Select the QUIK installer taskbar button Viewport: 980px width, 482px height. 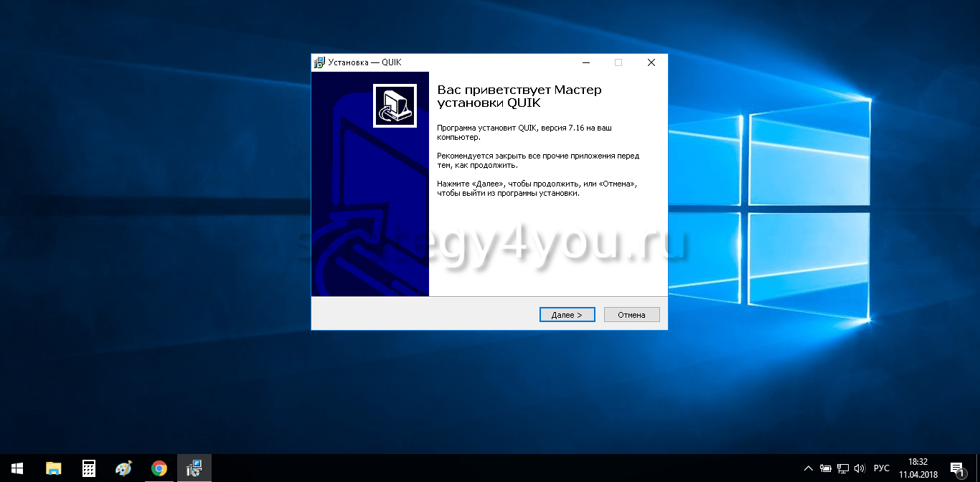[x=194, y=468]
